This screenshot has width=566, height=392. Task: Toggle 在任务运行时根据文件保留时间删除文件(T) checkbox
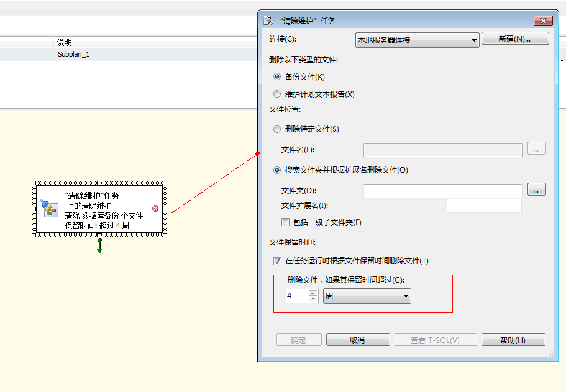pos(277,261)
